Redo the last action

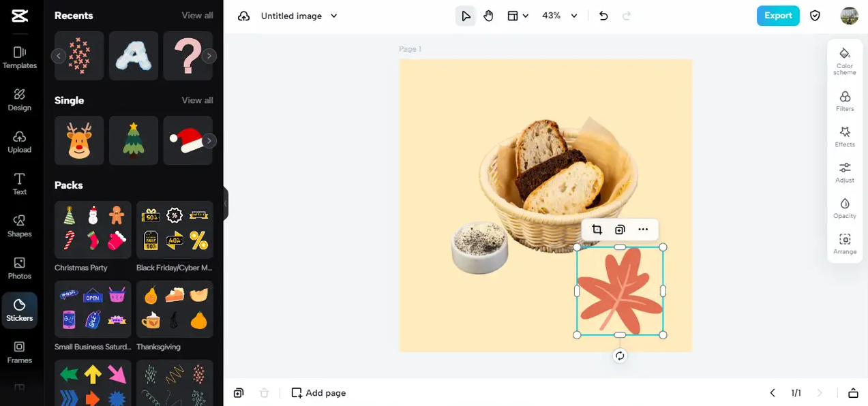point(627,16)
